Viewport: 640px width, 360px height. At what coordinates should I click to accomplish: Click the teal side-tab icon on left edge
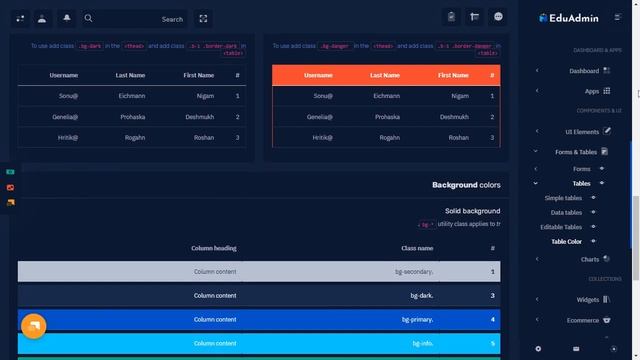(x=10, y=172)
